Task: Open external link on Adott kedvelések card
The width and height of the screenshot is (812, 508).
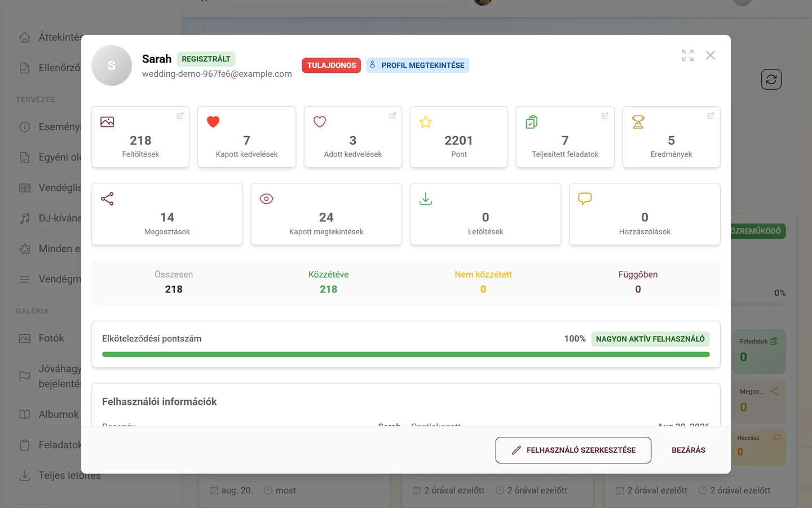Action: (392, 116)
